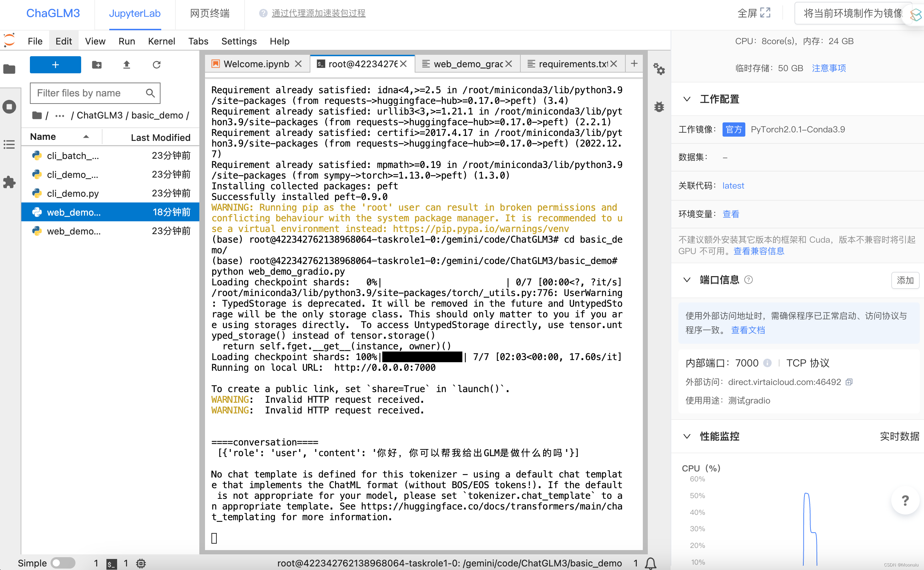The width and height of the screenshot is (924, 570).
Task: Go to the root folder breadcrumb icon
Action: click(37, 115)
